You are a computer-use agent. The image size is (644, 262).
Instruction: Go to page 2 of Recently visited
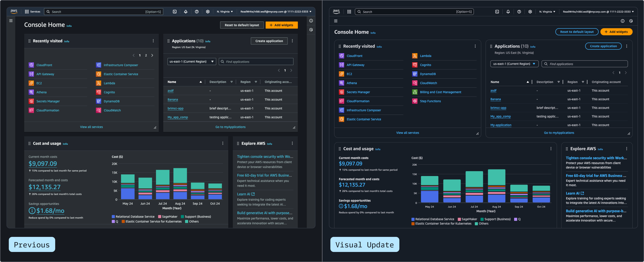(146, 55)
